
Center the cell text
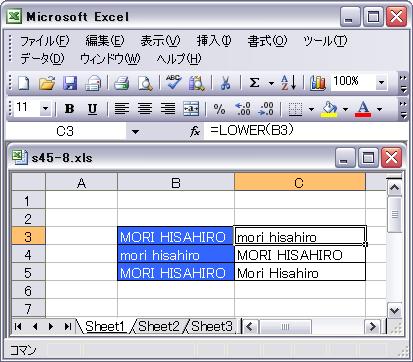point(145,109)
